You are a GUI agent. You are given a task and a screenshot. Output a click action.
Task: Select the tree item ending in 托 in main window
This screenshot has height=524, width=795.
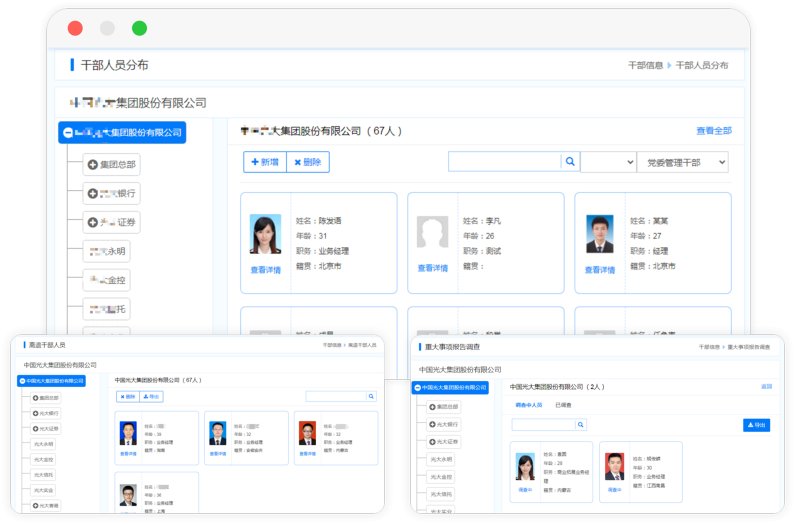coord(107,309)
